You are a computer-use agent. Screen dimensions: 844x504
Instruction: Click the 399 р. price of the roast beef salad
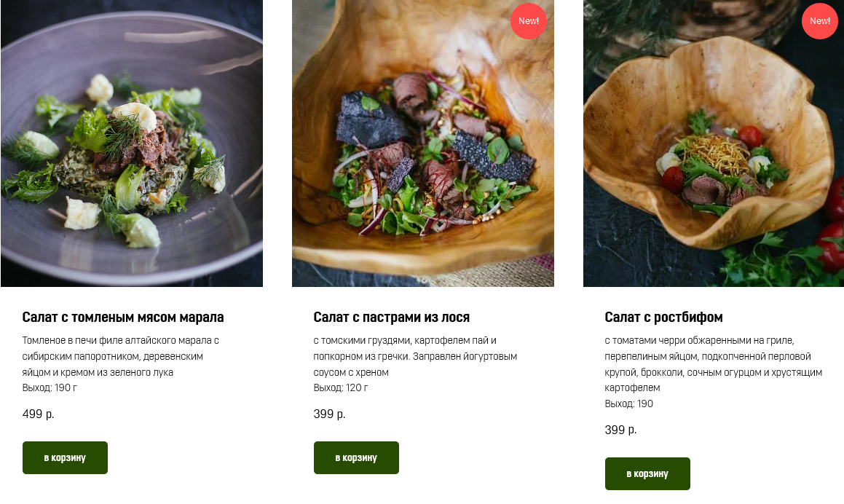621,430
